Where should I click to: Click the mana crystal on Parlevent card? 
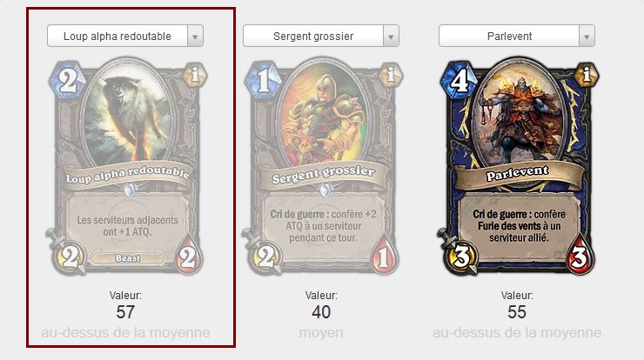[460, 80]
